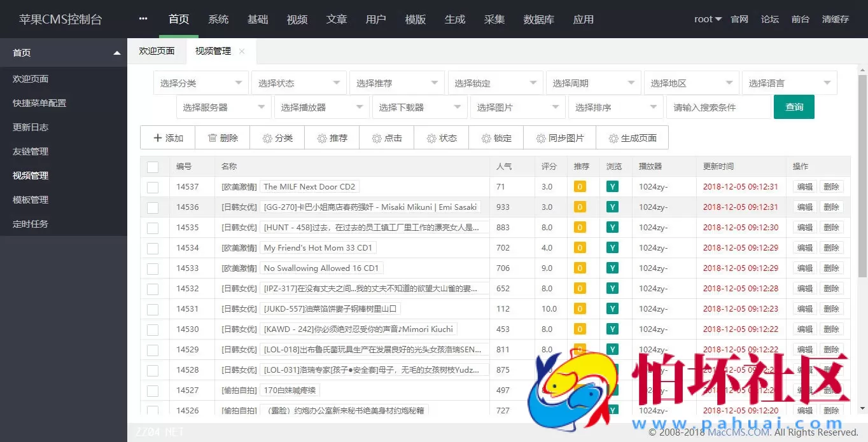Viewport: 868px width, 442px height.
Task: Open the 采集 menu in top navigation
Action: (x=494, y=19)
